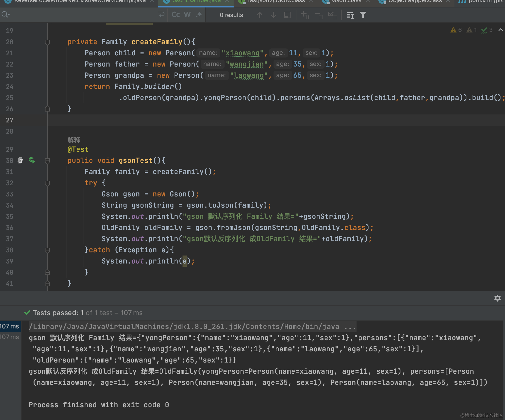Click Family.builder() call on line 24
Screen dimensions: 505x420
click(x=148, y=87)
